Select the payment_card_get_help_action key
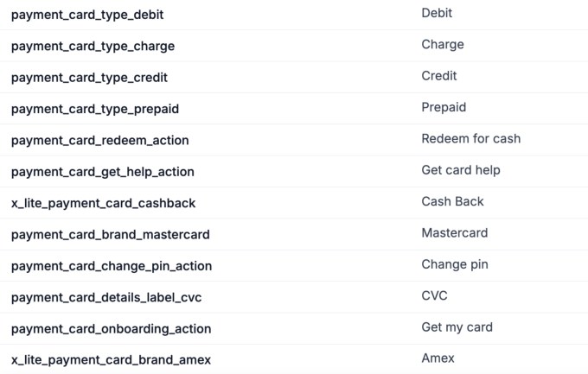 tap(103, 172)
